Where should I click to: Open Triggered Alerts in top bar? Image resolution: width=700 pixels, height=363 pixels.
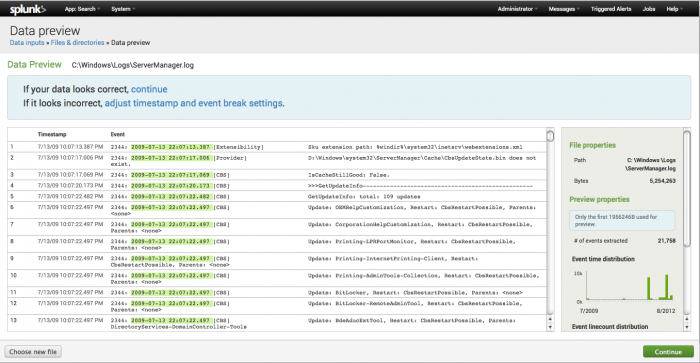point(611,9)
